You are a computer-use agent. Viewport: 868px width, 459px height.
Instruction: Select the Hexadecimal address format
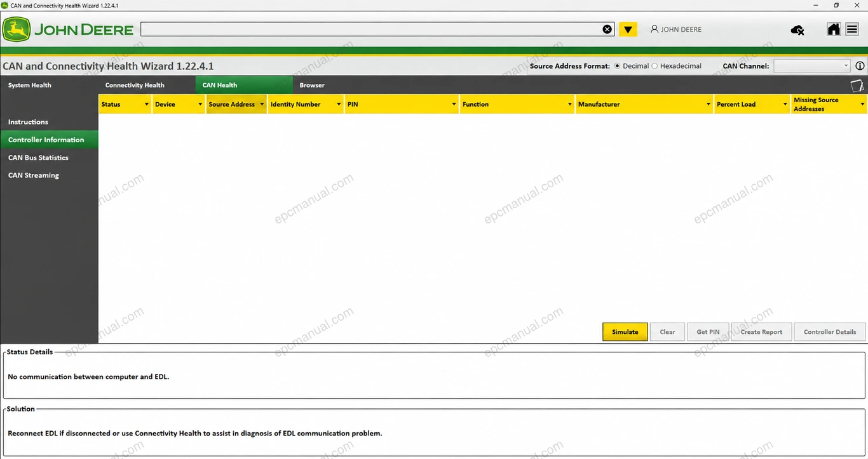pyautogui.click(x=654, y=66)
